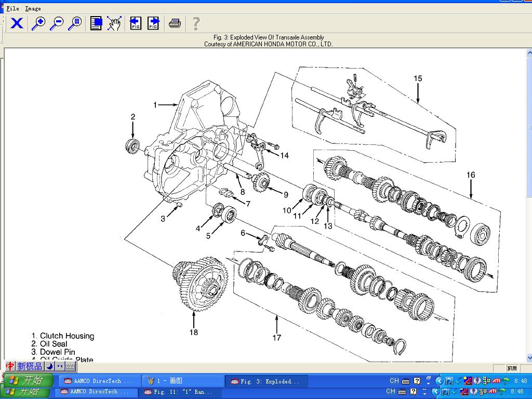Click the fit-to-page view icon

point(96,23)
